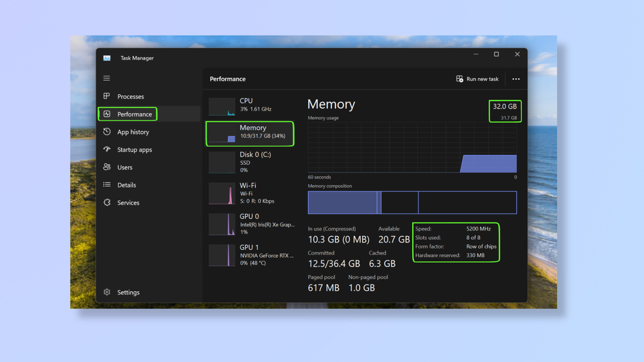644x362 pixels.
Task: Open the hamburger navigation menu
Action: 107,78
